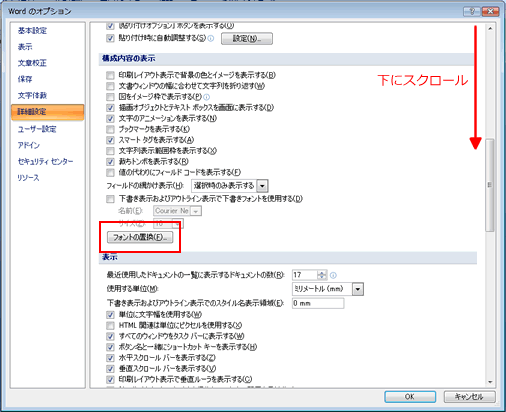
Task: Go to 文章校正 settings
Action: click(x=32, y=63)
